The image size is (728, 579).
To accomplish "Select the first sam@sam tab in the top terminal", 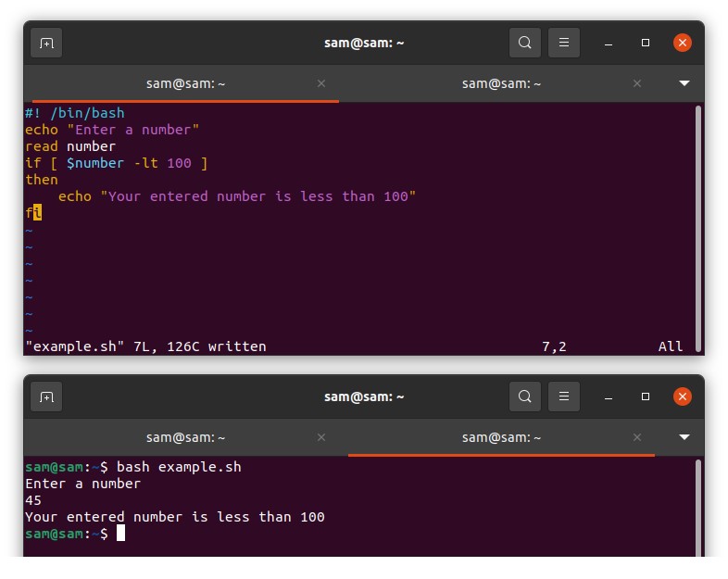I will tap(186, 83).
